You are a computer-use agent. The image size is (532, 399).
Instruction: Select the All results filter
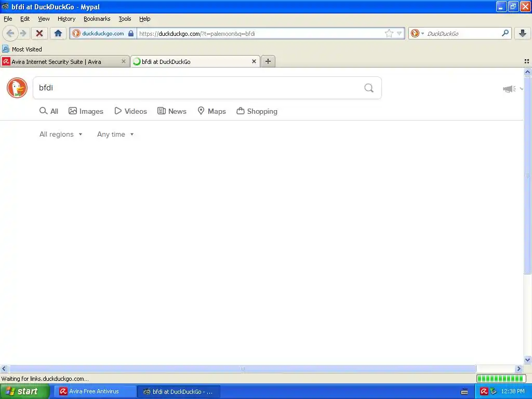49,111
